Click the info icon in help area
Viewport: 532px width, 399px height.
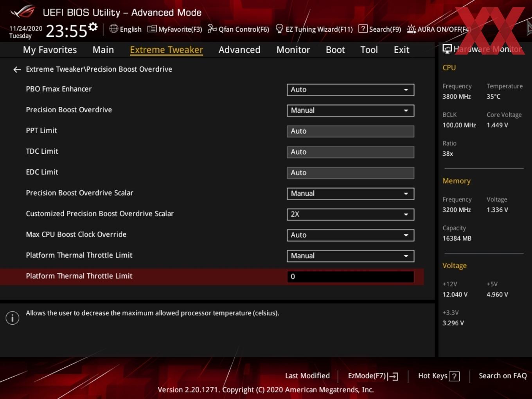(x=13, y=318)
